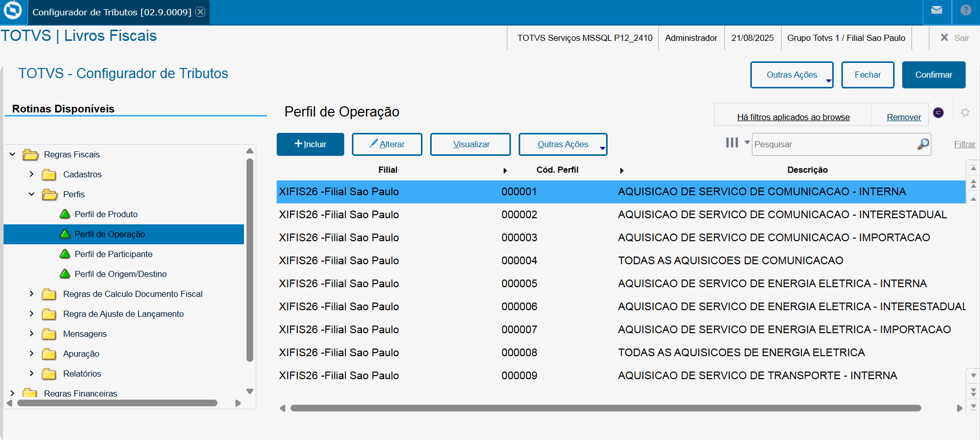Screen dimensions: 980x440
Task: Click the grid's left horizontal scroll arrow
Action: pyautogui.click(x=282, y=408)
